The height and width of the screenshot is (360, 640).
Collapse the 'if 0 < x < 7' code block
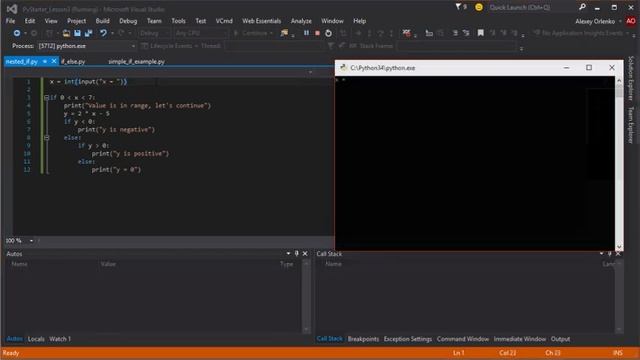coord(47,98)
